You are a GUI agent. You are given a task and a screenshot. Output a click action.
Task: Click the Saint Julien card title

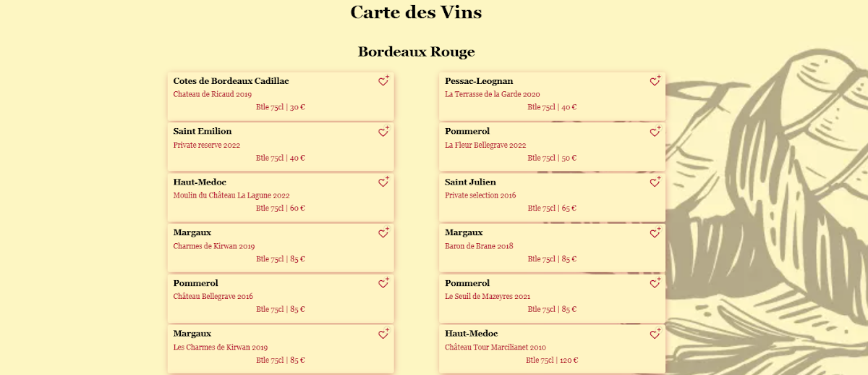point(470,182)
